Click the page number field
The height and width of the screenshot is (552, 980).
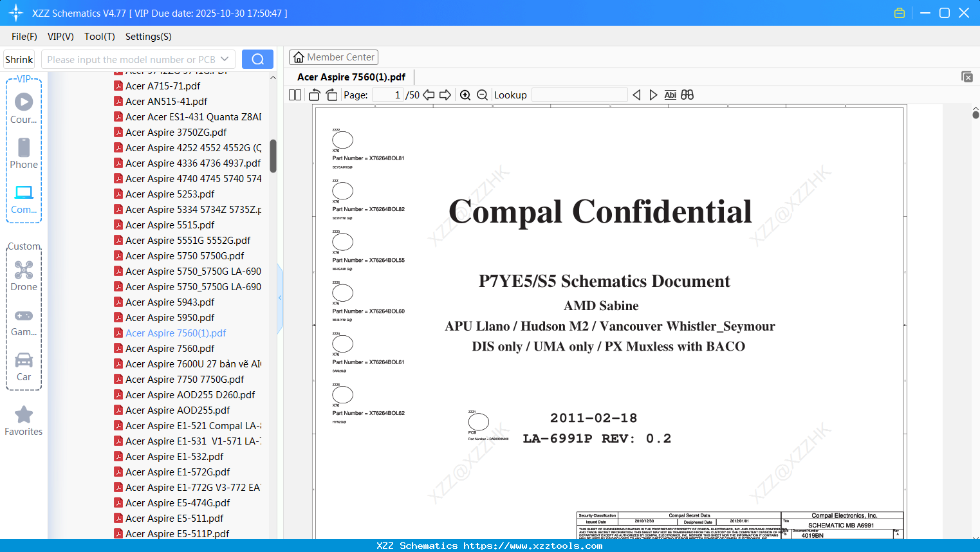(388, 95)
